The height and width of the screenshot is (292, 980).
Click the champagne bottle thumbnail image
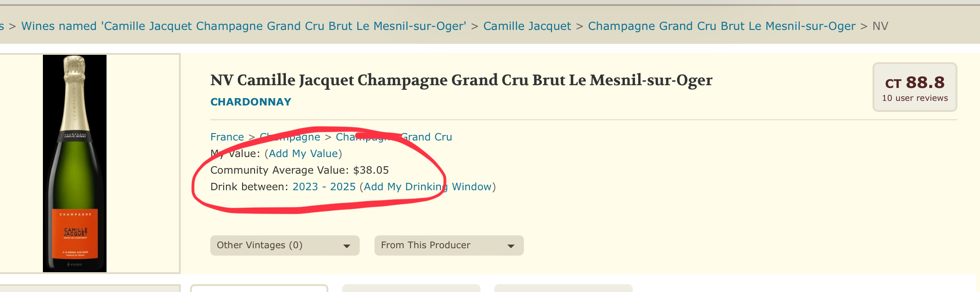75,164
